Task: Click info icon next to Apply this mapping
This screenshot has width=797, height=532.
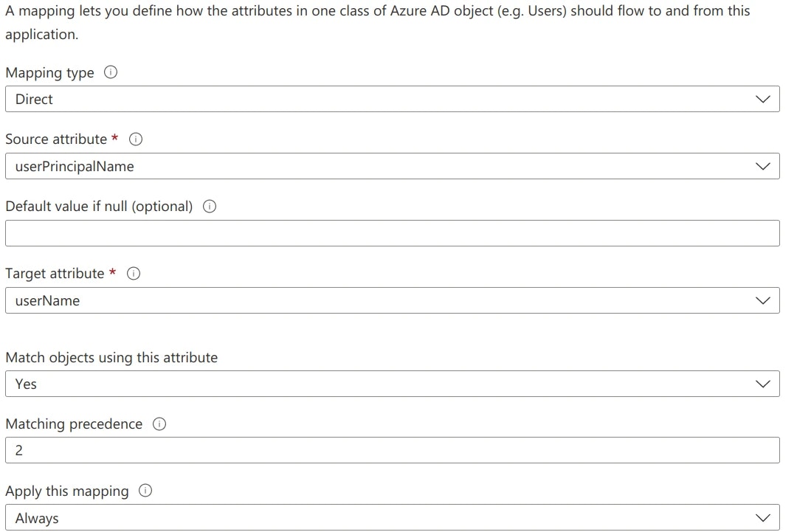Action: tap(145, 491)
